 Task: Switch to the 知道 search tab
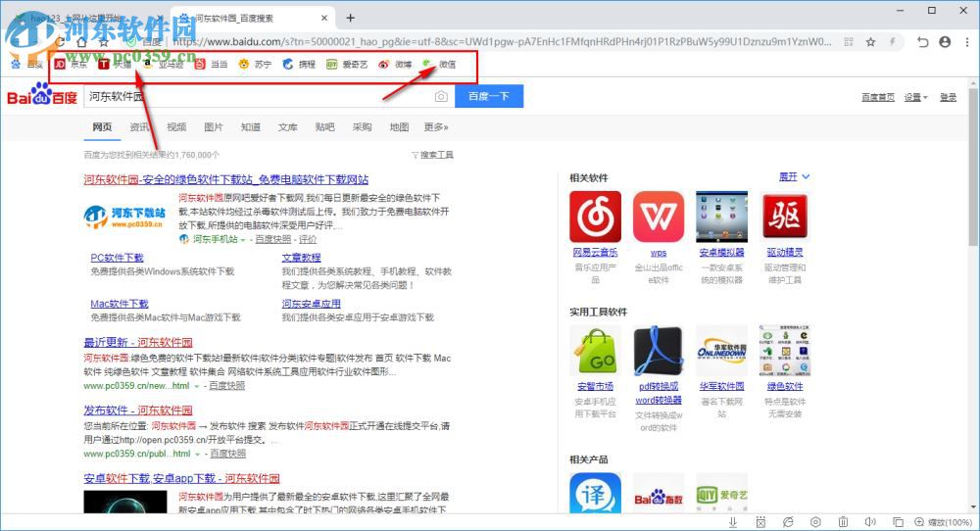click(251, 126)
